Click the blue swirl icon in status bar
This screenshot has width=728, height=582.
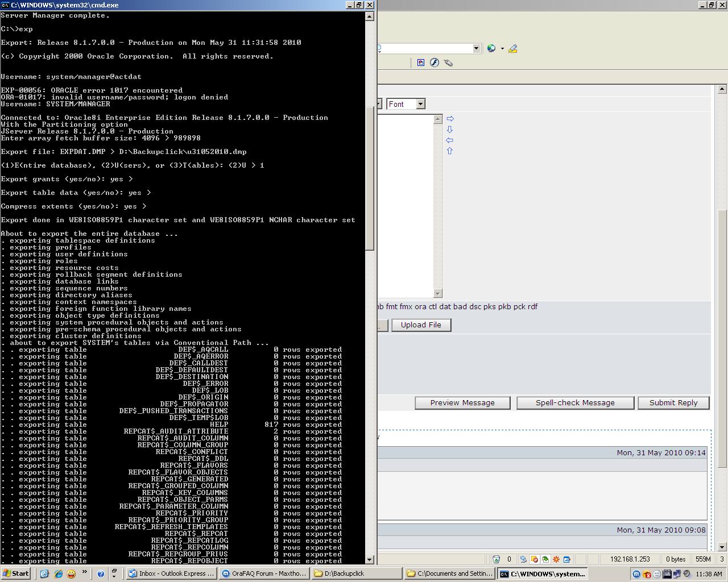click(x=523, y=559)
